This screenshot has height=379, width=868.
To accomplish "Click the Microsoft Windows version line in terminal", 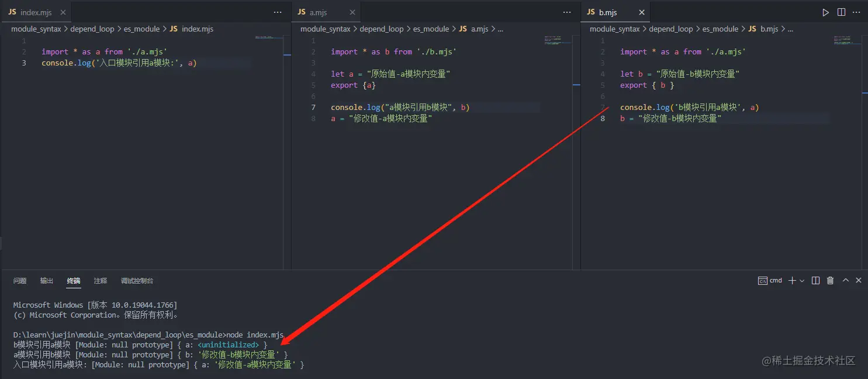I will [x=95, y=305].
